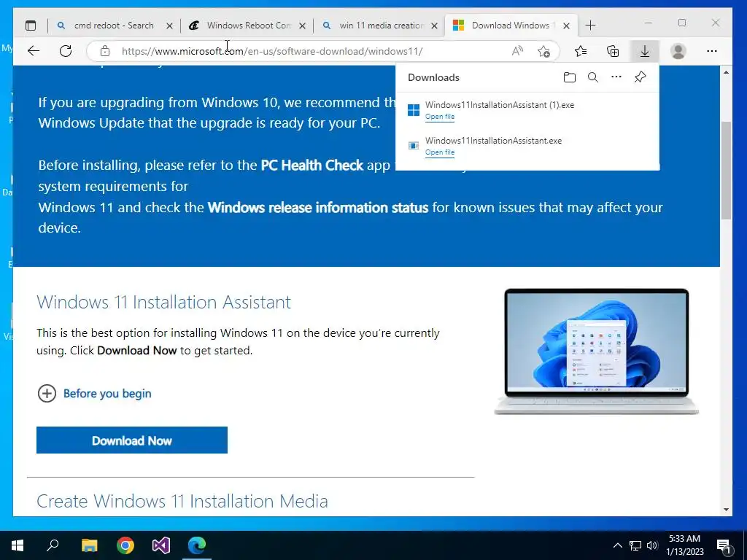Open a new tab with the plus button
The width and height of the screenshot is (747, 560).
(590, 26)
